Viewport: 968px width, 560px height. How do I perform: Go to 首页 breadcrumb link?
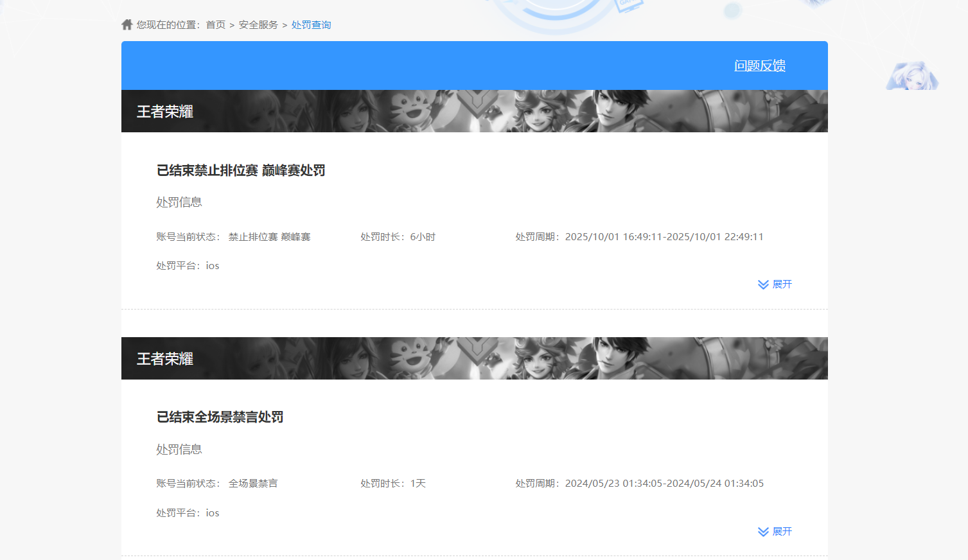point(216,25)
